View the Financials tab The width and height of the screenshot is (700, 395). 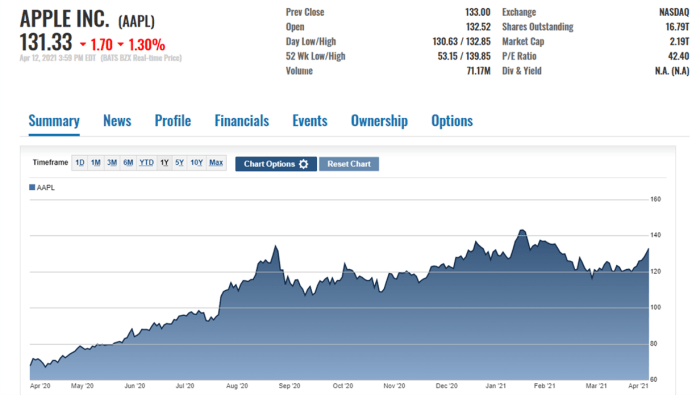242,121
